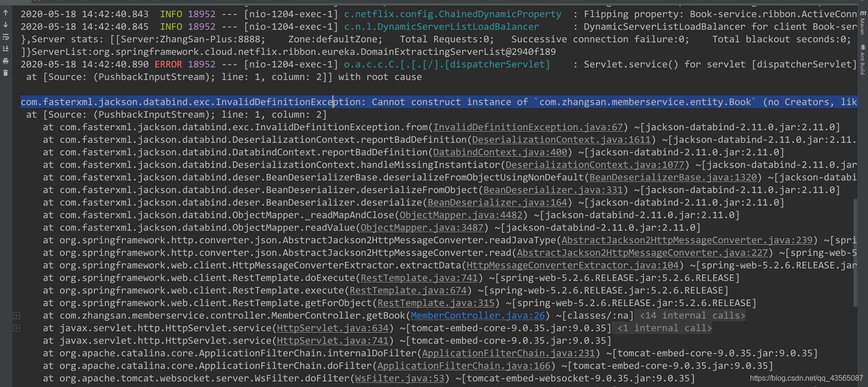The image size is (868, 387).
Task: Open InvalidDefinitionException.java:67 link
Action: (528, 127)
